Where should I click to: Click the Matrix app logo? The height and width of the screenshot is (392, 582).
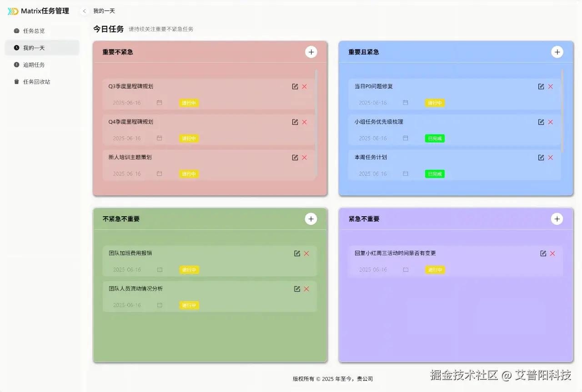[12, 11]
